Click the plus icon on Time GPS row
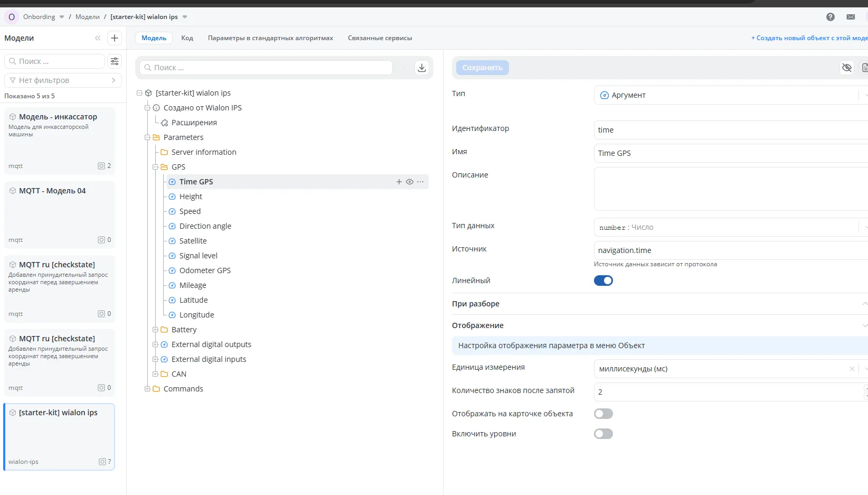Viewport: 868px width, 495px height. point(399,182)
